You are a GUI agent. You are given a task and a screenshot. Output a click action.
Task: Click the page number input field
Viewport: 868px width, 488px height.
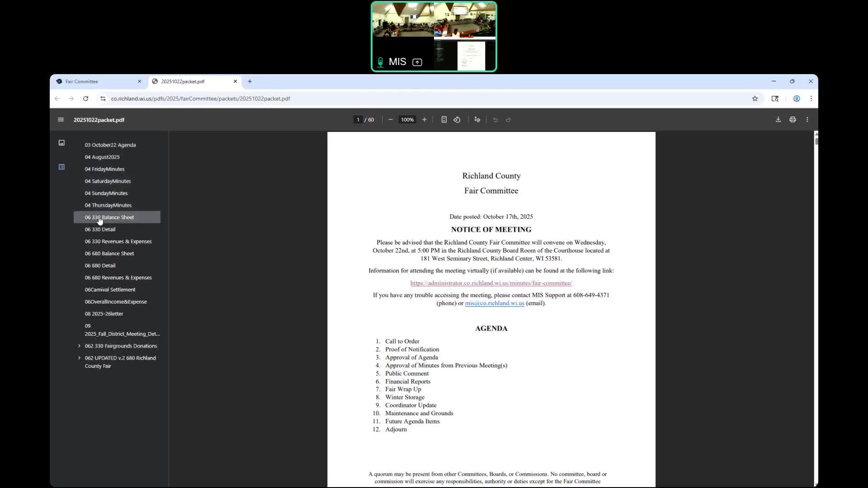[x=358, y=120]
